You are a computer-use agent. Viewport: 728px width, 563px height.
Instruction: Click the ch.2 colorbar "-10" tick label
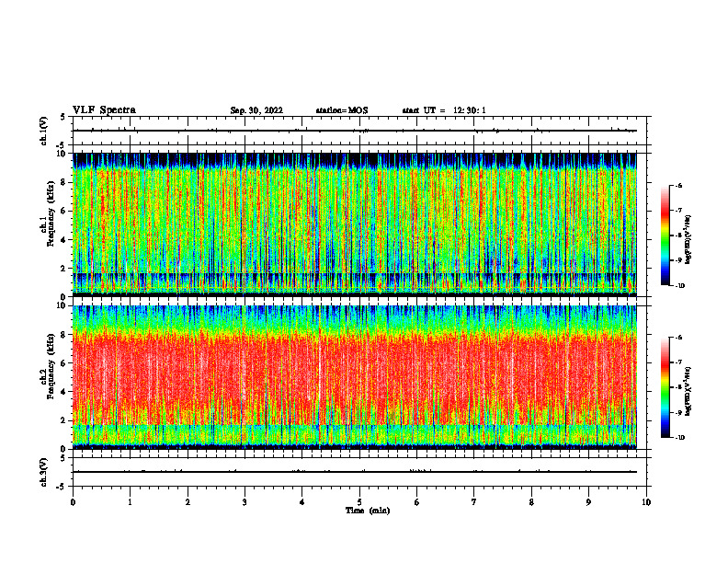[x=679, y=438]
